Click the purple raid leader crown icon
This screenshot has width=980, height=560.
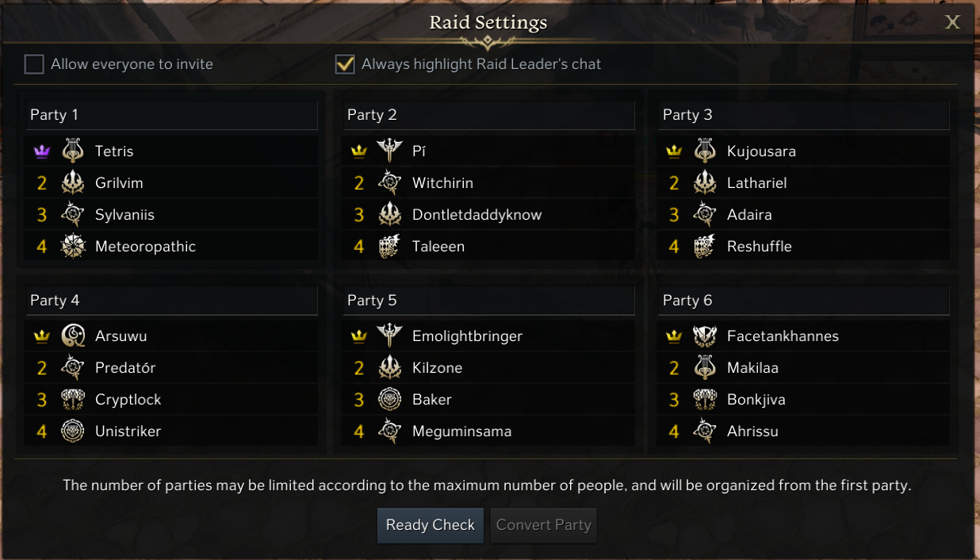point(42,152)
